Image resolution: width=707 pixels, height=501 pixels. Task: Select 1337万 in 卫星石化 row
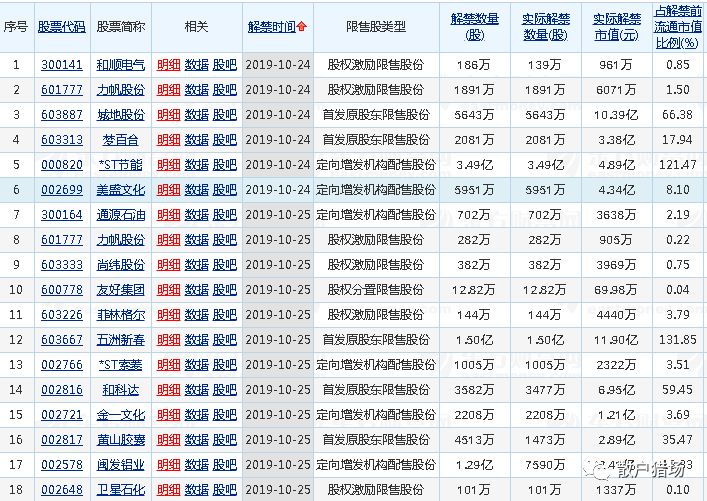point(616,490)
